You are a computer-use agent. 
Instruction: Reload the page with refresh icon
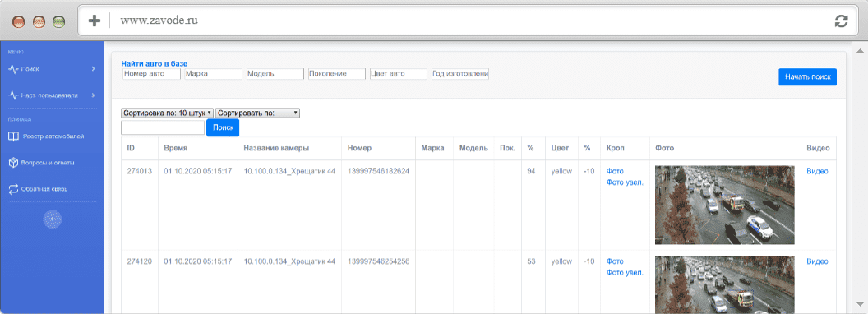[841, 21]
